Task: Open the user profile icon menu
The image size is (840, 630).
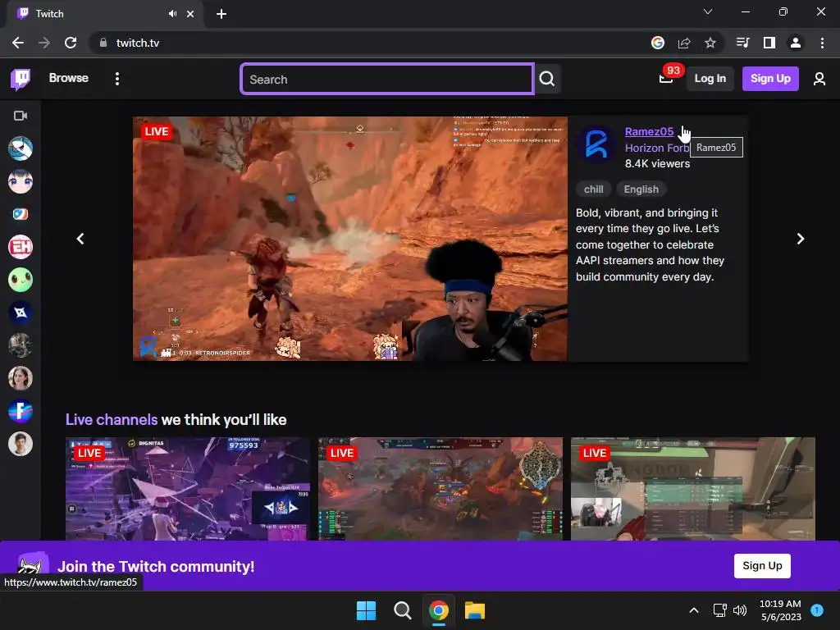Action: (819, 79)
